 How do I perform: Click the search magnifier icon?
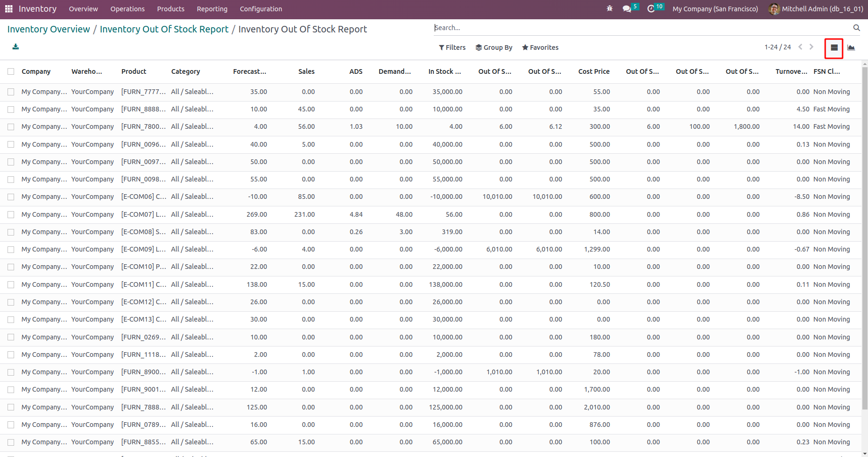pyautogui.click(x=856, y=28)
